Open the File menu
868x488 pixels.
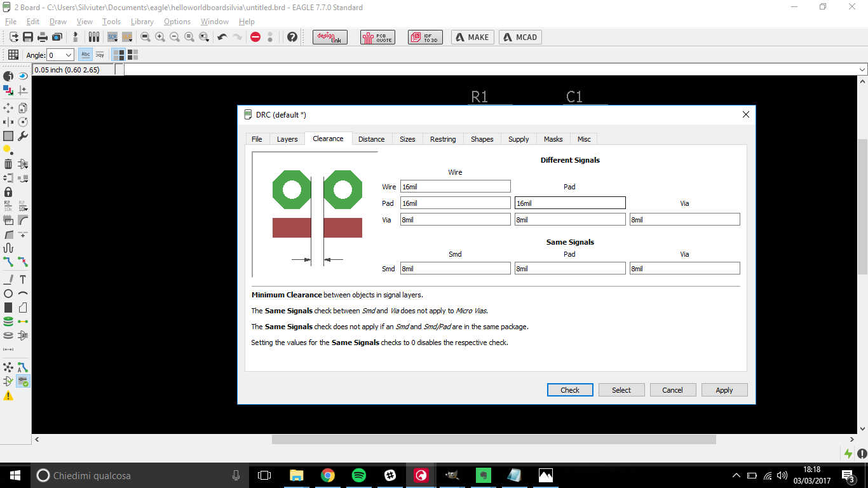pos(11,22)
